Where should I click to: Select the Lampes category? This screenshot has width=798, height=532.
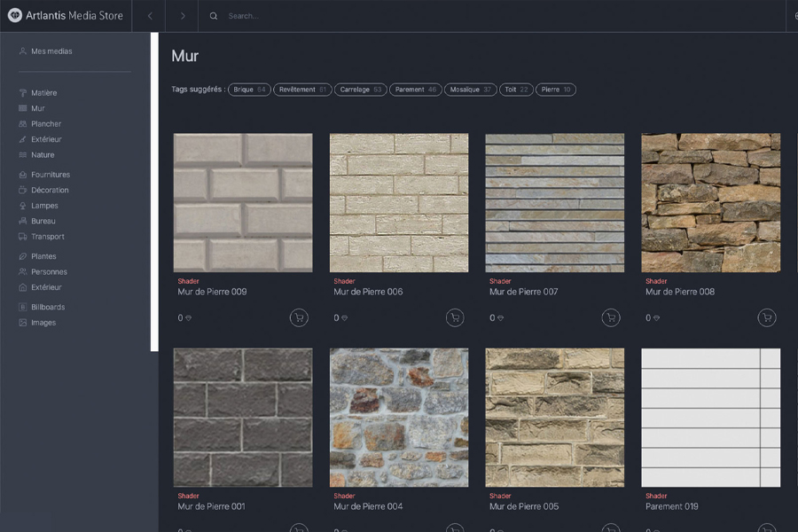tap(44, 206)
